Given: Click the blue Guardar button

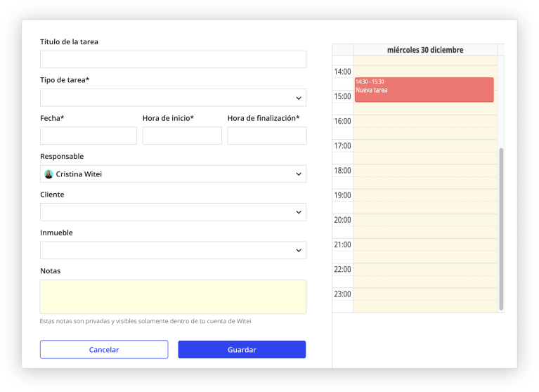Looking at the screenshot, I should (242, 350).
